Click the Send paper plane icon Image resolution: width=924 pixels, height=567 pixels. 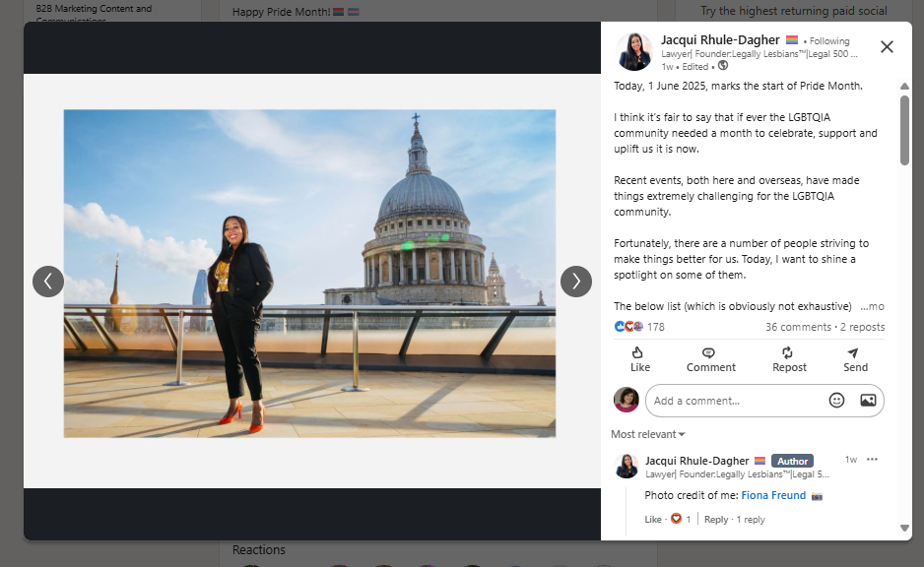click(x=854, y=352)
